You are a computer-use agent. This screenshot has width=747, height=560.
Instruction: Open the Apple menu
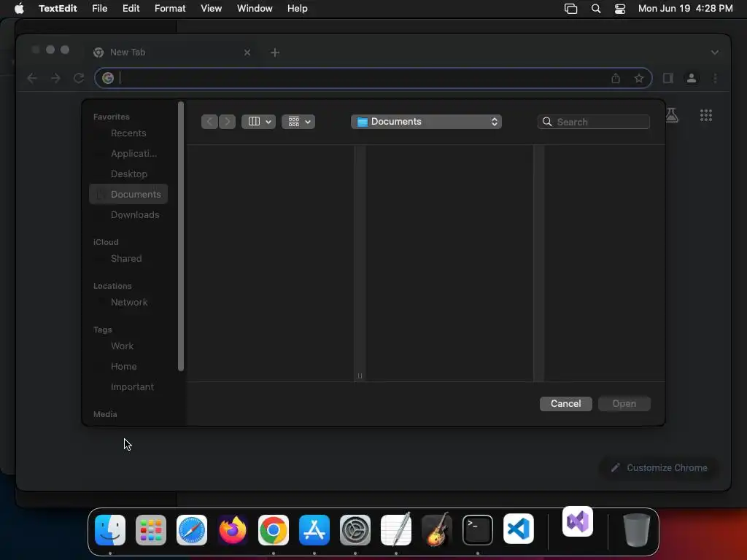(19, 9)
